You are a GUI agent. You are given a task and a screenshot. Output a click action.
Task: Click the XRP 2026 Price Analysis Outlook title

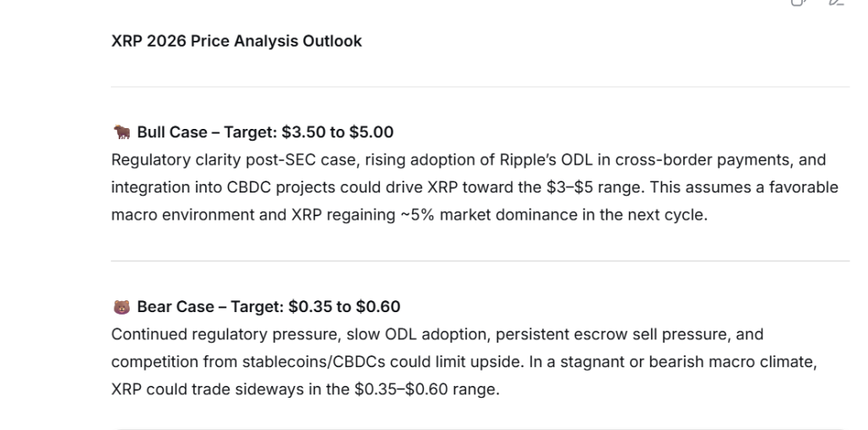point(236,41)
